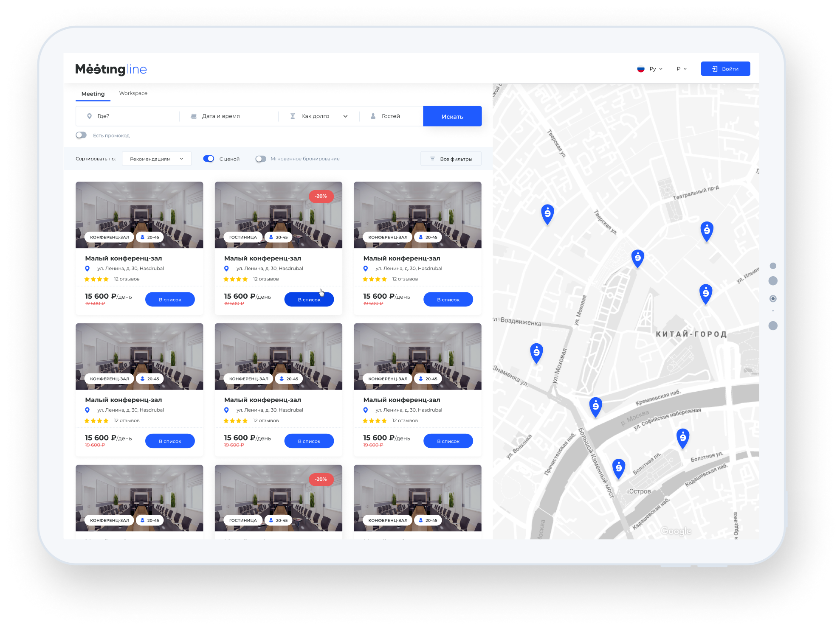Click the Russian flag language icon
Image resolution: width=840 pixels, height=631 pixels.
pyautogui.click(x=640, y=69)
